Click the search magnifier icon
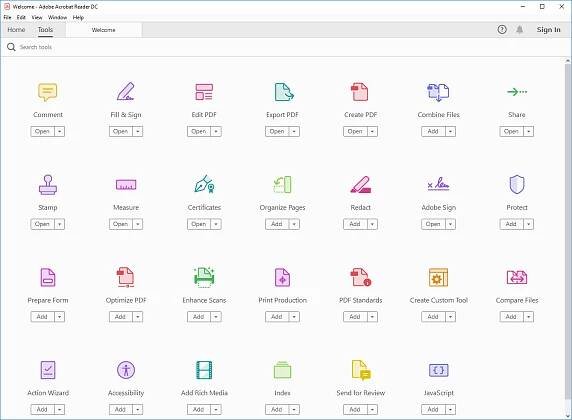This screenshot has height=420, width=572. (11, 47)
